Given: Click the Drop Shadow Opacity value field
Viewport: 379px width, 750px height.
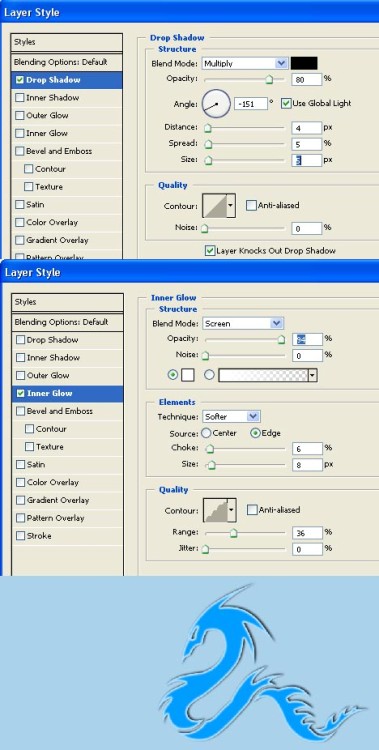Looking at the screenshot, I should [306, 79].
